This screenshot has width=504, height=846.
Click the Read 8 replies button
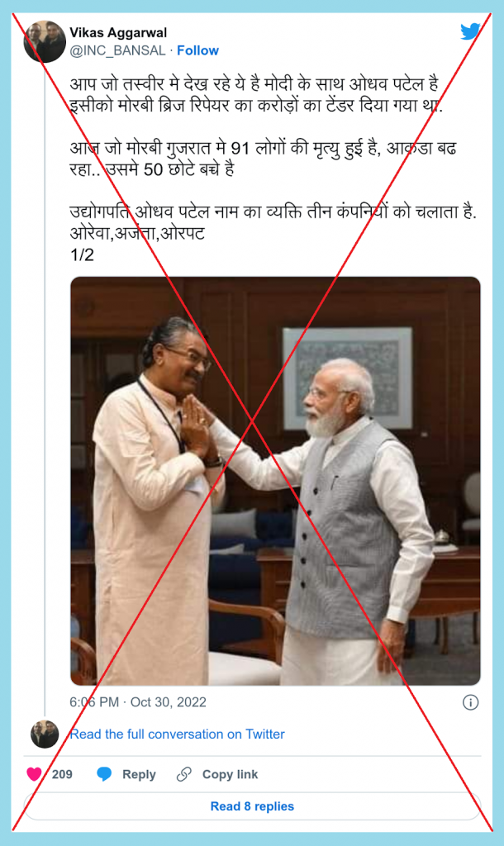coord(252,806)
